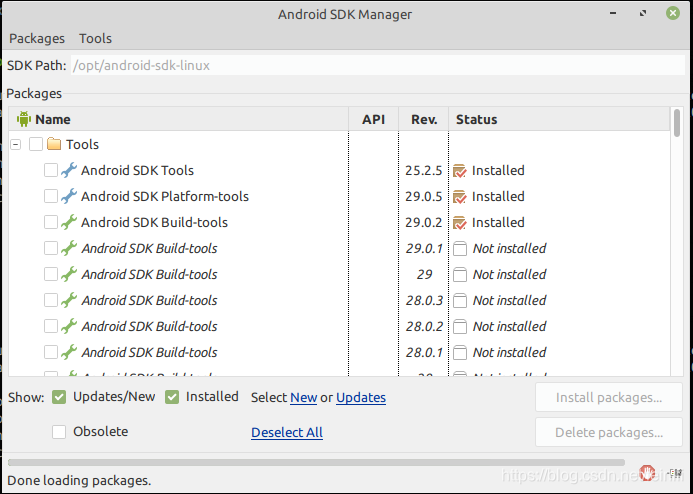Click the Updates selection link
This screenshot has width=693, height=494.
[x=361, y=398]
